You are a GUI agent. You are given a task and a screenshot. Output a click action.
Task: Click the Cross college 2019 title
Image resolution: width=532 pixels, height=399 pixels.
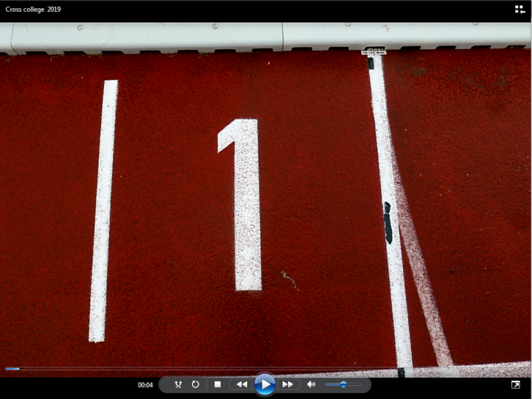click(33, 10)
